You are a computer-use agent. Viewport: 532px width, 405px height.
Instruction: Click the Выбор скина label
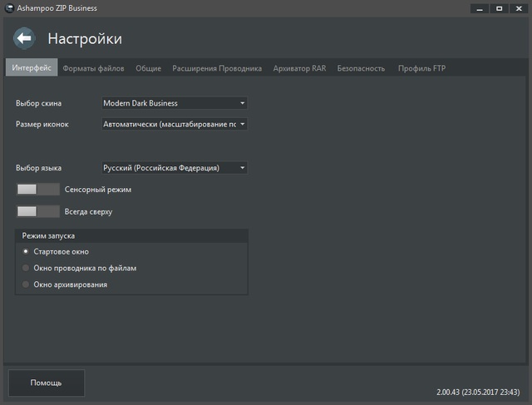pyautogui.click(x=39, y=103)
